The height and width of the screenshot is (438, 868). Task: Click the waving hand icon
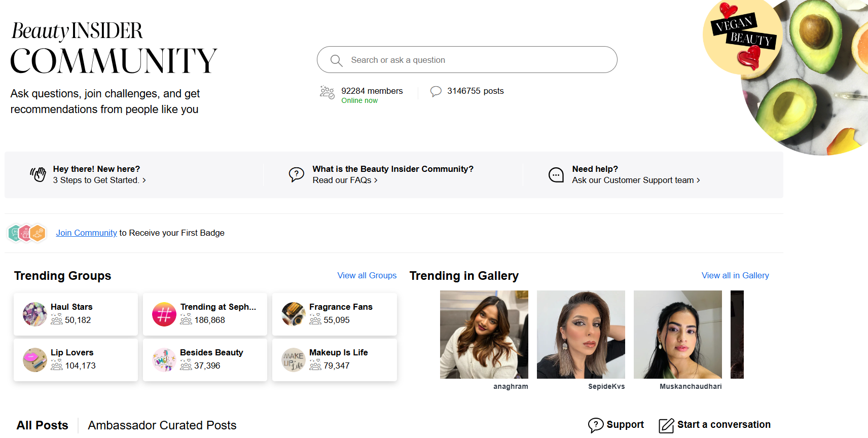[x=38, y=174]
